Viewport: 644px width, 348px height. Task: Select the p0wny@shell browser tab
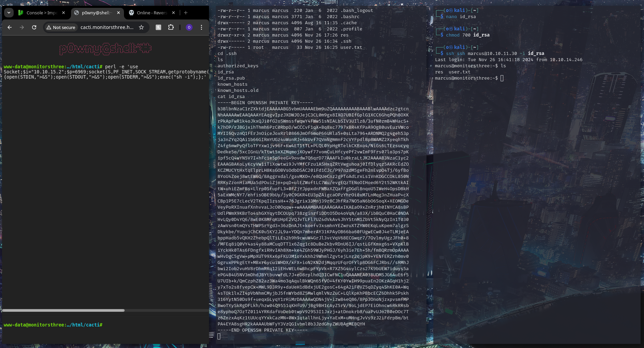coord(97,13)
